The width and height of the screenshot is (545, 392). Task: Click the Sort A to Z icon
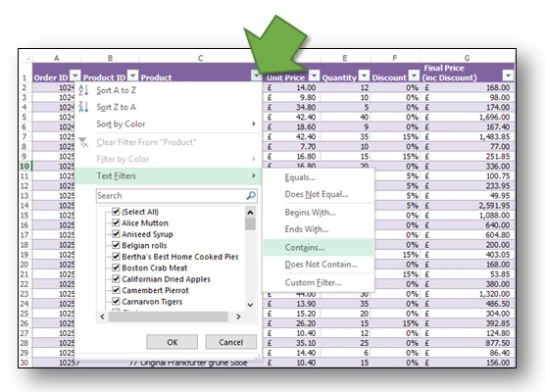tap(83, 90)
